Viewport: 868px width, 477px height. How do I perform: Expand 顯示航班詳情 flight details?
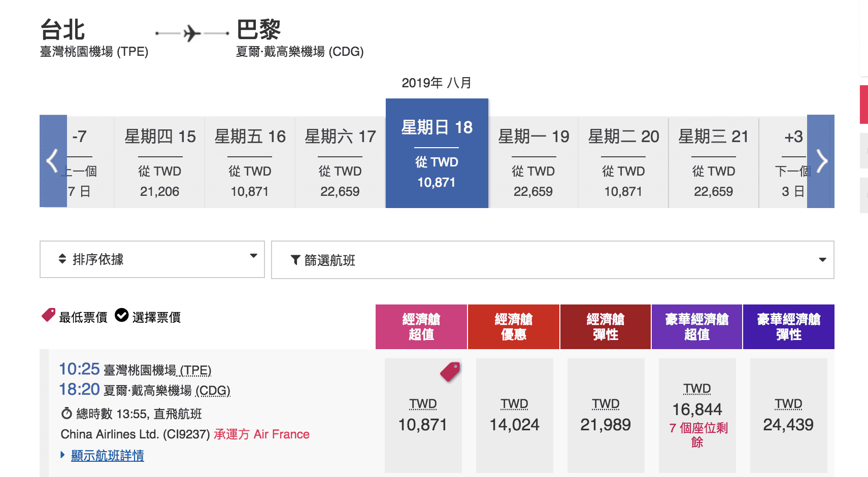tap(107, 455)
